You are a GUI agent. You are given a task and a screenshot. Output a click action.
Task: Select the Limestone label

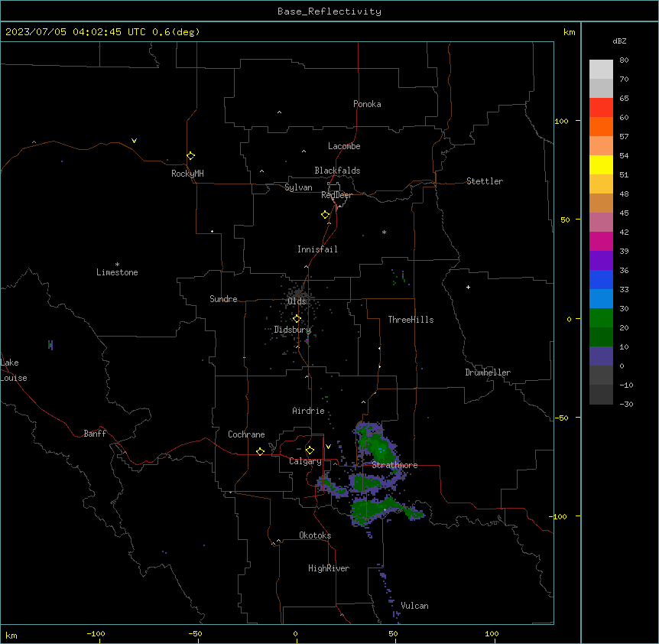tap(117, 272)
